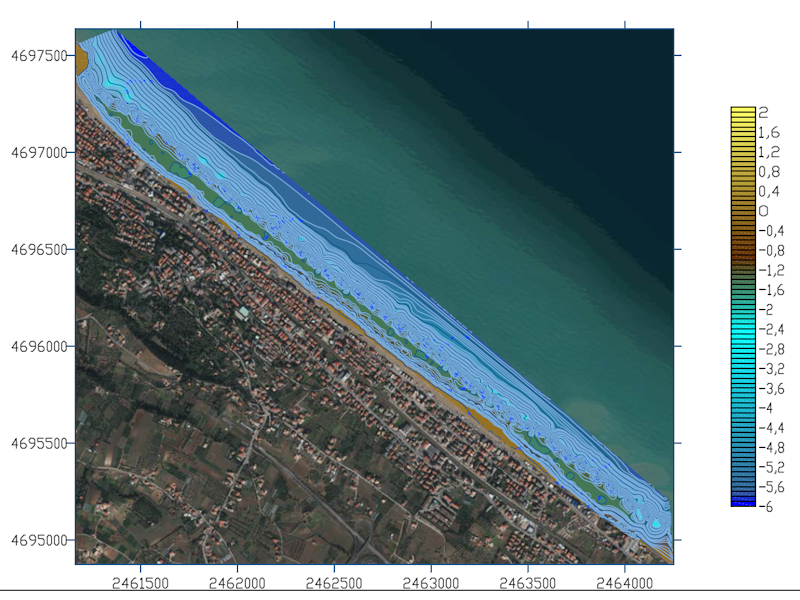800x600 pixels.
Task: Select the bottom legend value -6
Action: click(766, 507)
